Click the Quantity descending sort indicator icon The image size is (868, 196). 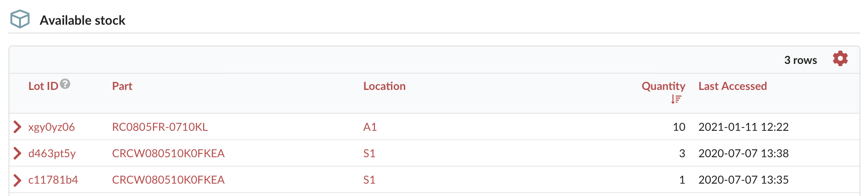click(x=676, y=99)
